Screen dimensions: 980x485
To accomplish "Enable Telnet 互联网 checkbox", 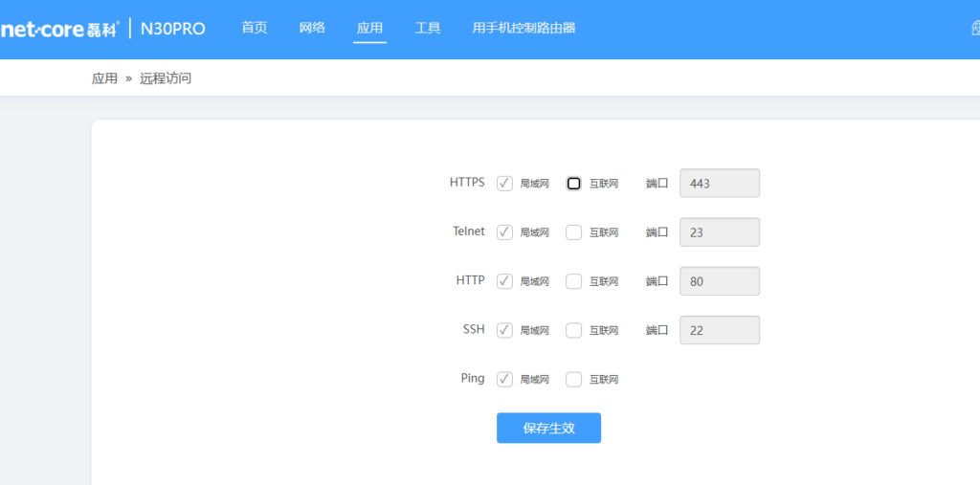I will click(573, 232).
